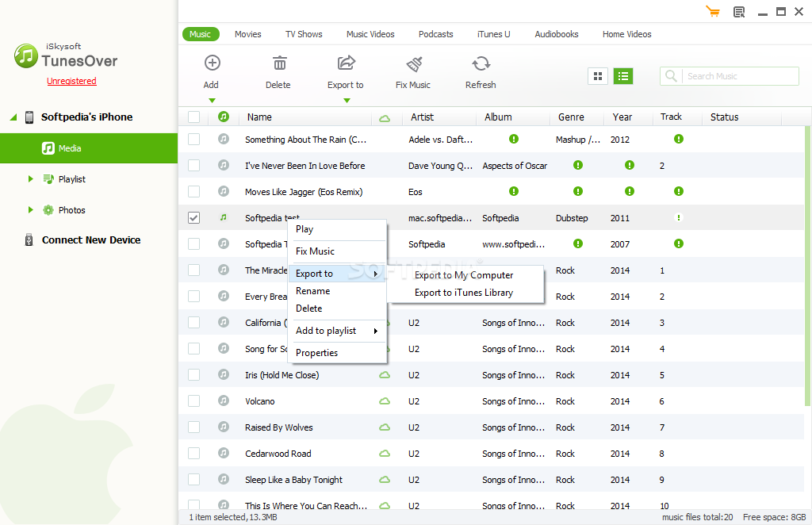Viewport: 812px width, 525px height.
Task: Click the Status warning icon for Softpedia 2007 row
Action: coord(679,243)
